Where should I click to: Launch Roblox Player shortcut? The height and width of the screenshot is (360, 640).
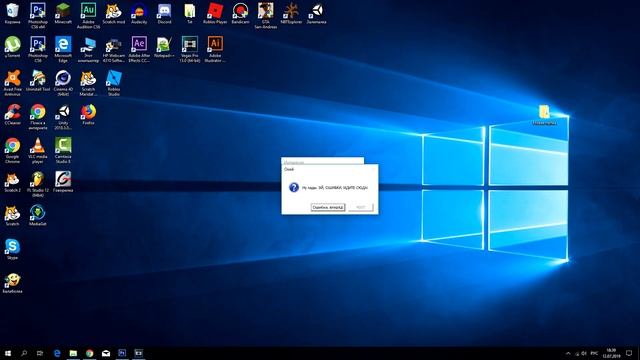tap(215, 13)
